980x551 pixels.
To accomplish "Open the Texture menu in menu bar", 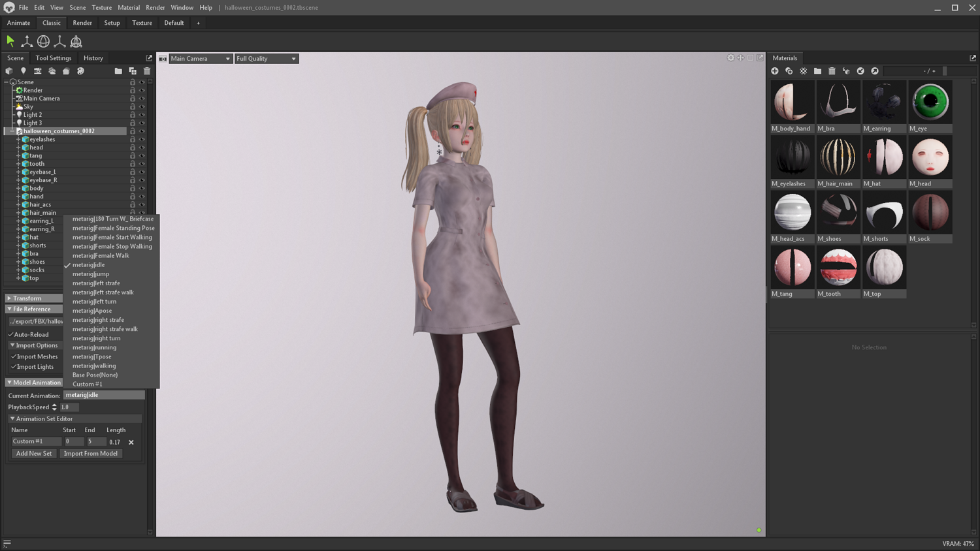I will coord(102,8).
